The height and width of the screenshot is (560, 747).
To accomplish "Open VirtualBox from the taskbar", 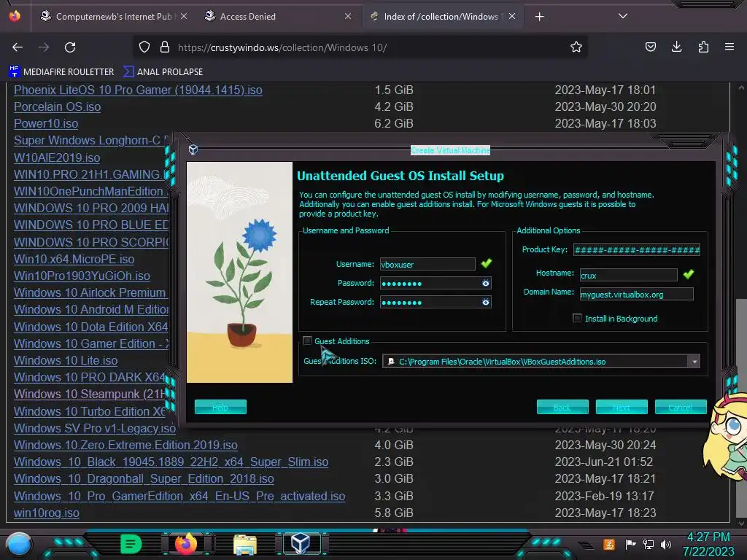I will 301,543.
